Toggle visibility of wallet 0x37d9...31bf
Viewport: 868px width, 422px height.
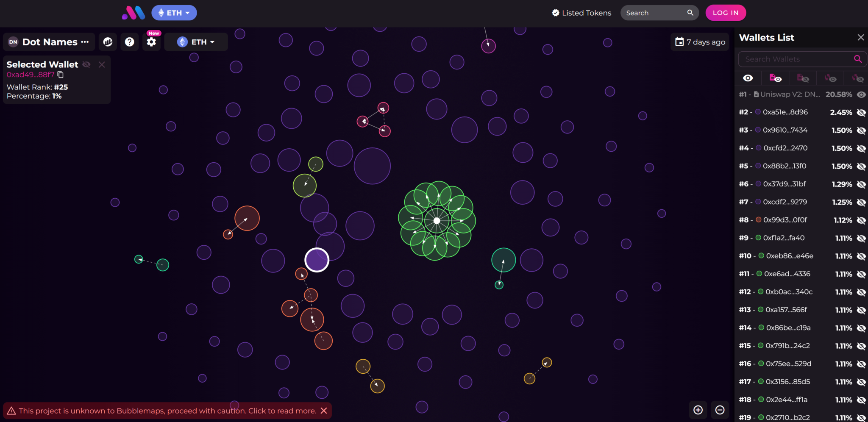(x=861, y=184)
